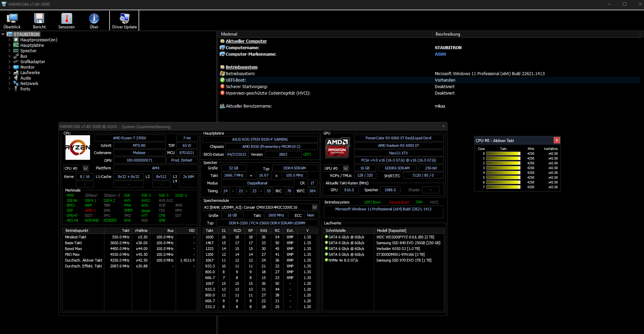Click the Computername monitor icon

[x=222, y=47]
